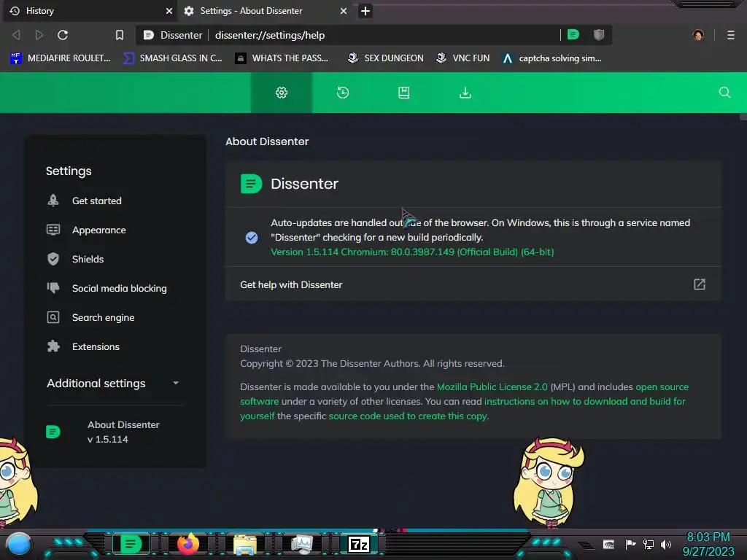Screen dimensions: 747x560
Task: Open the Settings gear tab in green toolbar
Action: click(x=282, y=93)
